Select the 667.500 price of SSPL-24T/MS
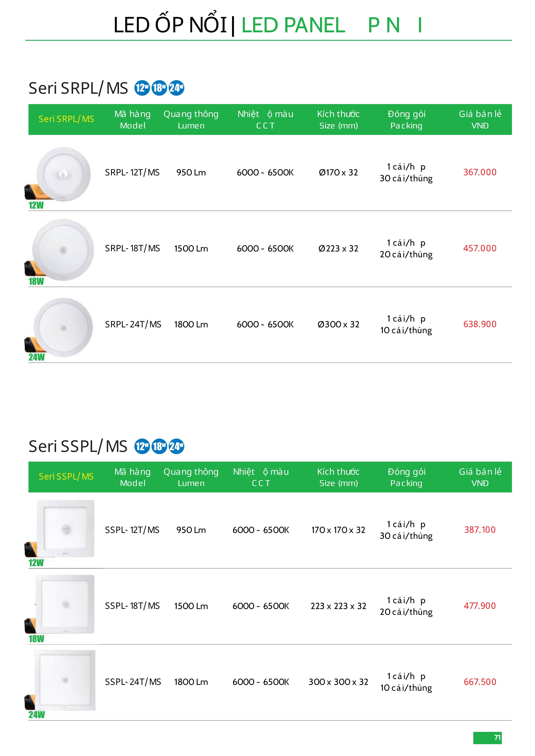The height and width of the screenshot is (756, 535). [480, 682]
